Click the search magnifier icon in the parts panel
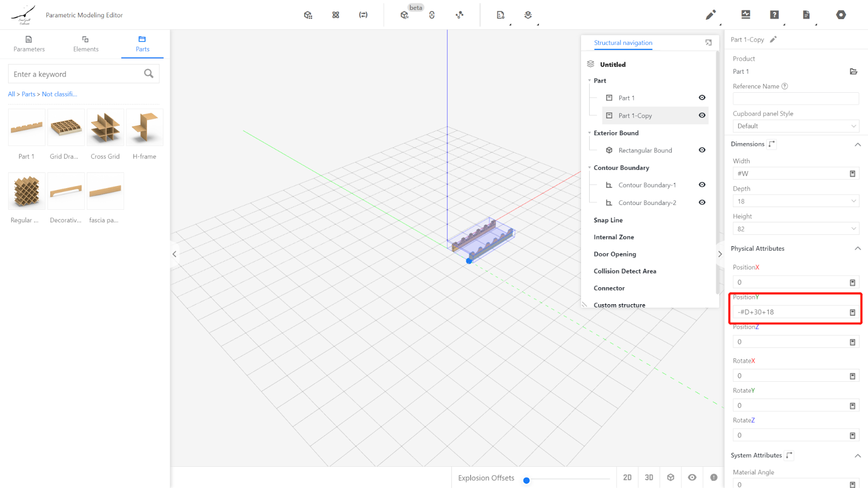 [x=149, y=74]
